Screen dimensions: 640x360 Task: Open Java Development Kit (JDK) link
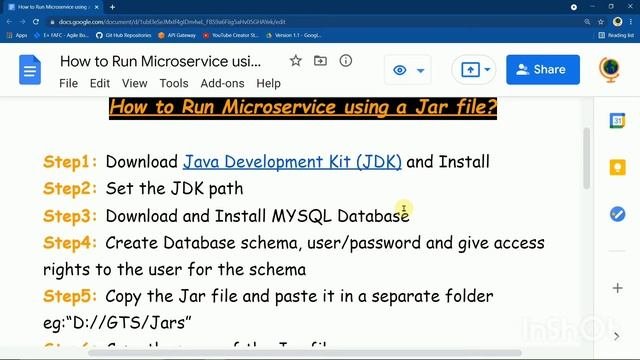pyautogui.click(x=292, y=162)
